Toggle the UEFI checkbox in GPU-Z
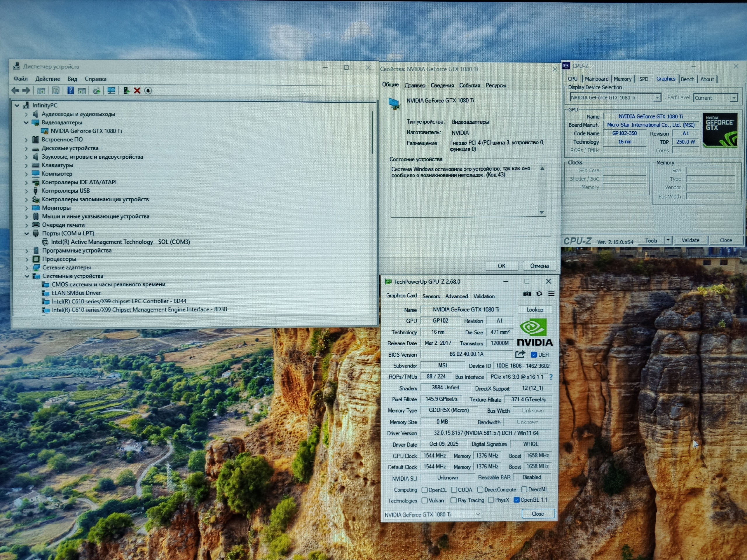This screenshot has height=560, width=747. [534, 355]
